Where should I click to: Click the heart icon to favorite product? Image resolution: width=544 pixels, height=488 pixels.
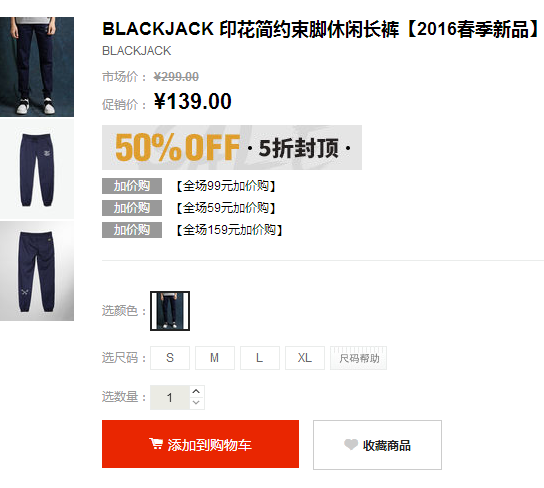[x=351, y=444]
